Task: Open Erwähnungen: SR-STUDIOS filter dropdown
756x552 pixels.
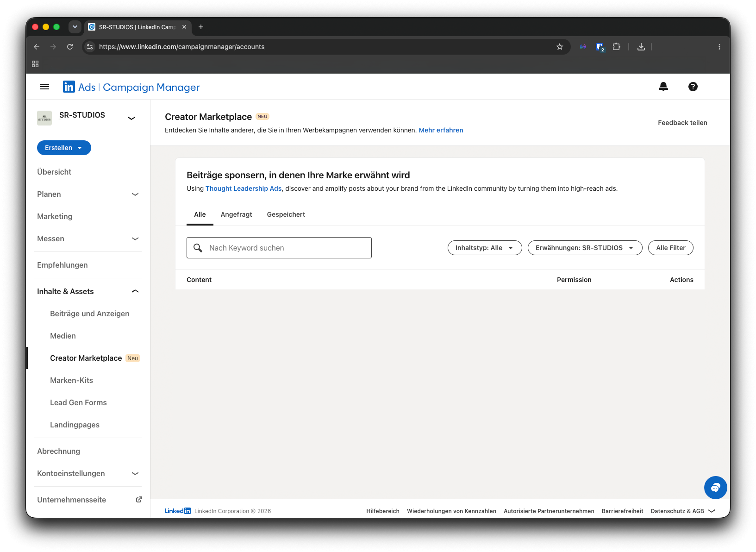Action: (585, 248)
